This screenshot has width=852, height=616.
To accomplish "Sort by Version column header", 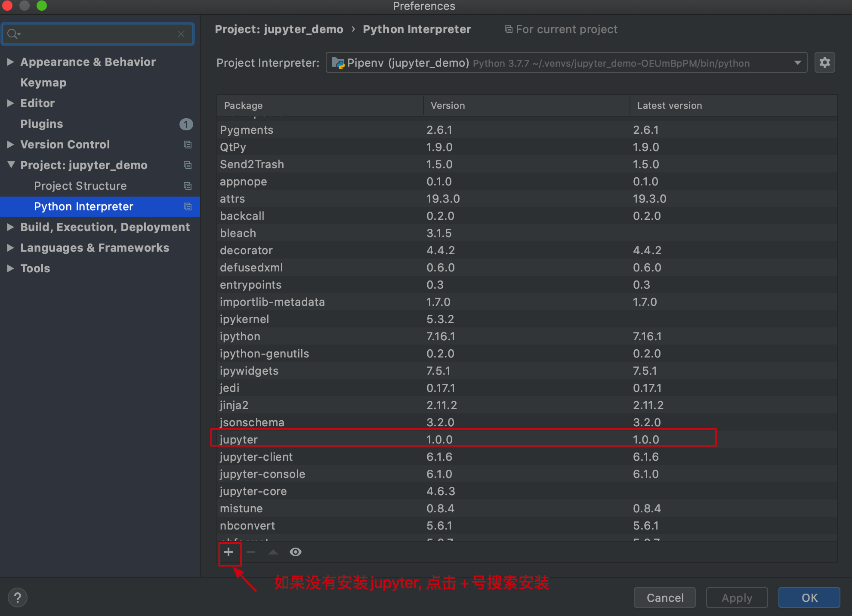I will 527,105.
